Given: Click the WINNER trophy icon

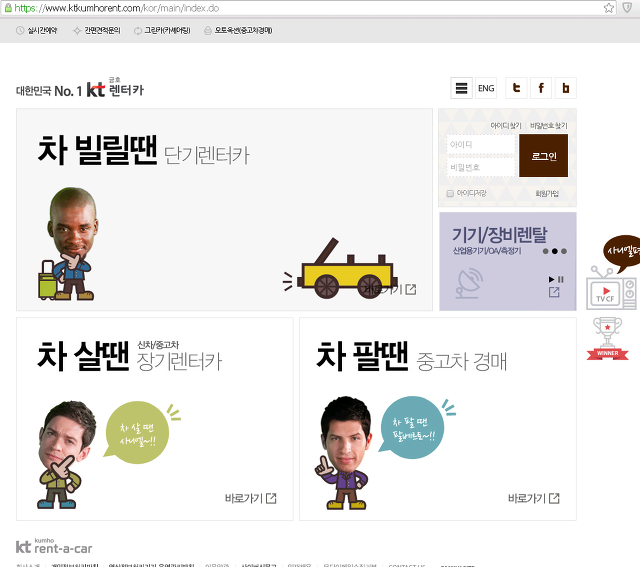Looking at the screenshot, I should (607, 339).
